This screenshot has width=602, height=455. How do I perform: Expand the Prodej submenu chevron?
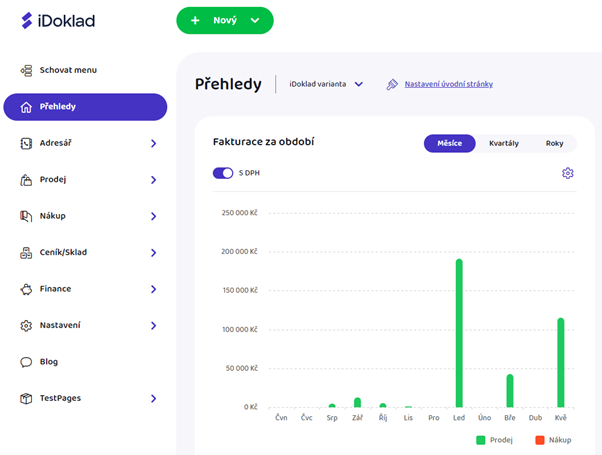(x=154, y=180)
